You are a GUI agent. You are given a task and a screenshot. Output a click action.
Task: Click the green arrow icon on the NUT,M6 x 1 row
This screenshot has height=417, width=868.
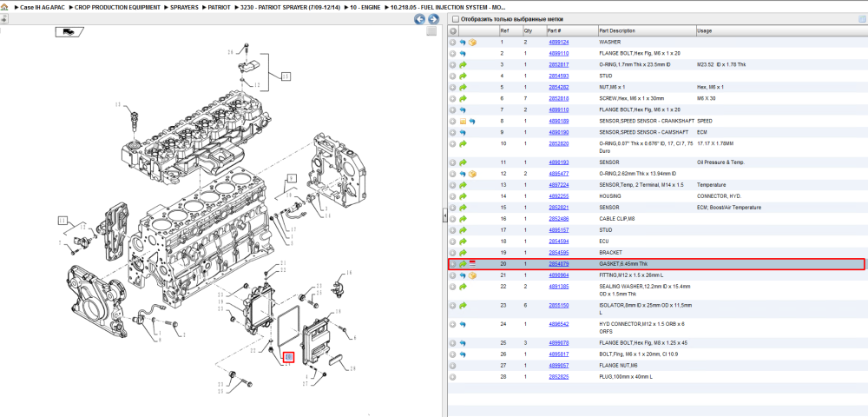click(463, 87)
